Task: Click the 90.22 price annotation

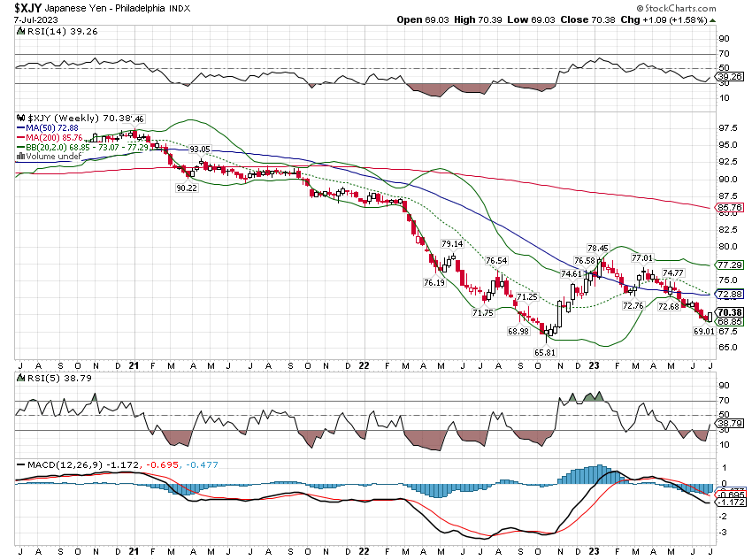Action: coord(187,188)
